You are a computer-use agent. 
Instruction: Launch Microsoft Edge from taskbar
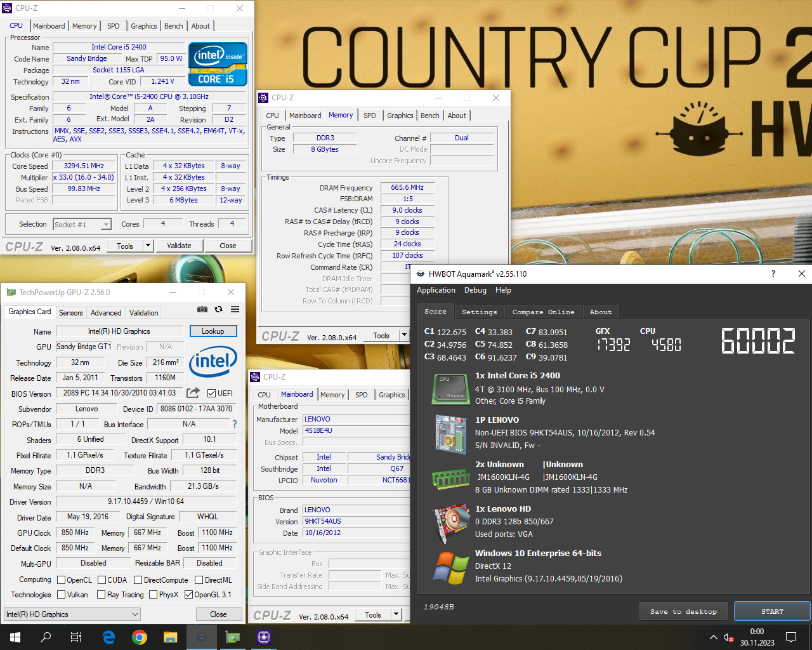(108, 637)
